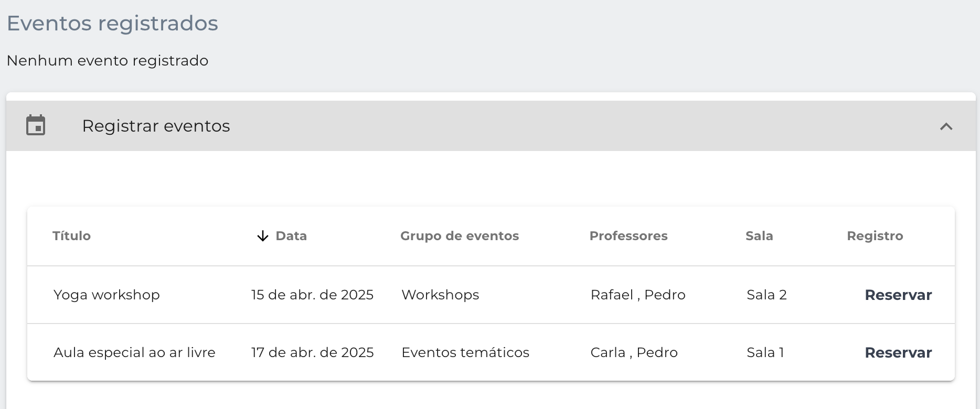
Task: Click the calendar icon beside Registrar eventos
Action: pos(36,125)
